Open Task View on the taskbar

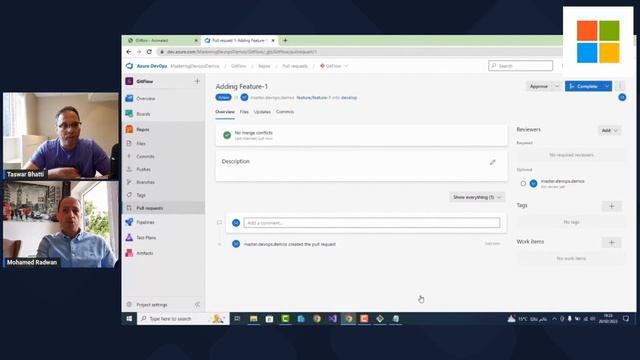click(x=237, y=319)
